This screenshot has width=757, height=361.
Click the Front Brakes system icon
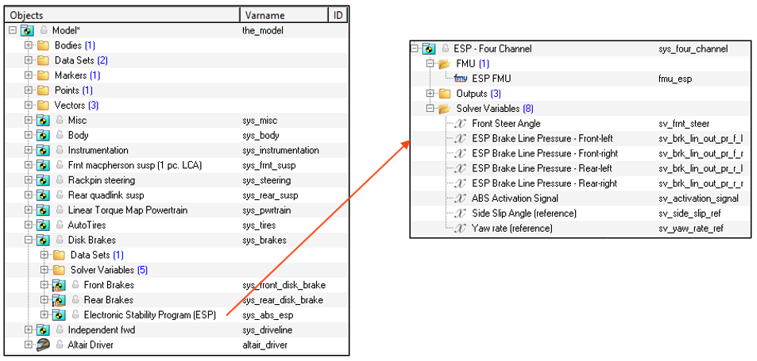(x=59, y=285)
